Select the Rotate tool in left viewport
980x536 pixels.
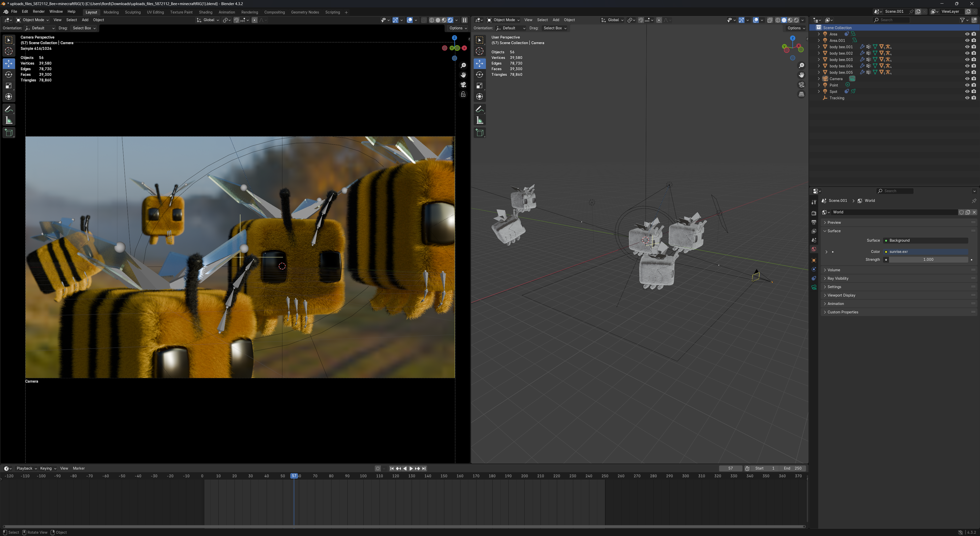click(x=9, y=75)
